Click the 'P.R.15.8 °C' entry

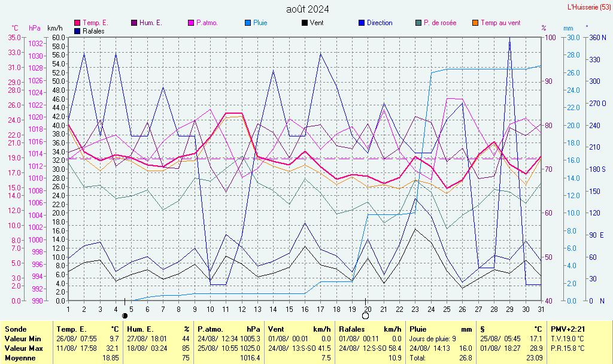(568, 348)
